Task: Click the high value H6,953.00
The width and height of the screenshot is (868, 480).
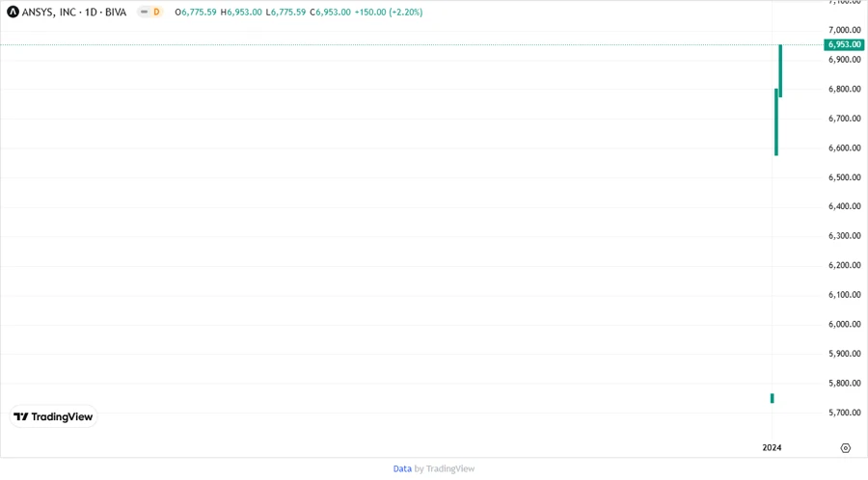Action: pos(241,12)
